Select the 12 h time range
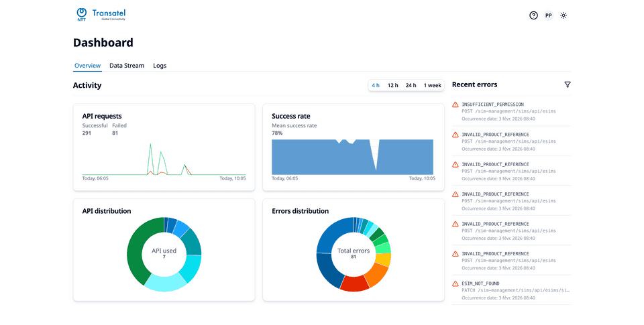This screenshot has width=644, height=325. (x=392, y=86)
